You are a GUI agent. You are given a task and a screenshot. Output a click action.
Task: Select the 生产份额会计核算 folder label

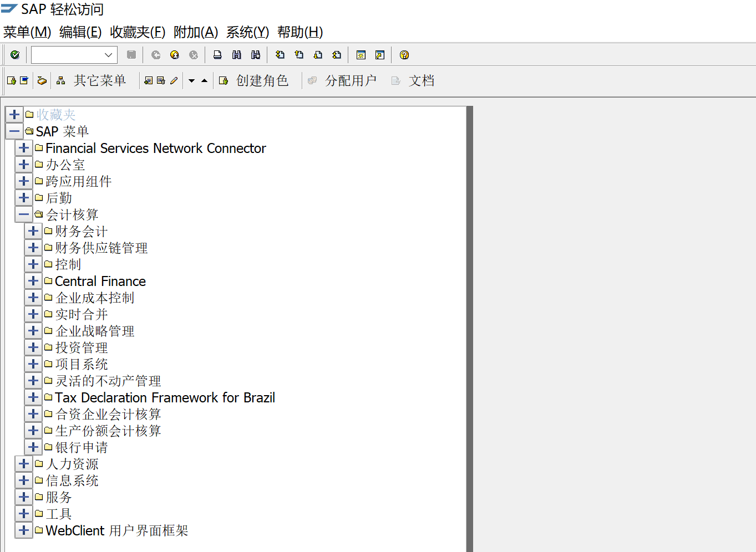pos(108,431)
